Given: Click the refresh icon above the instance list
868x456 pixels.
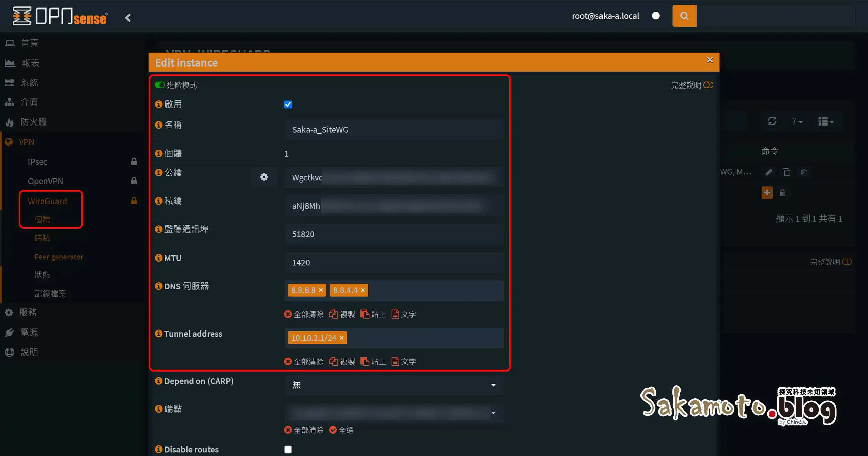Looking at the screenshot, I should 772,121.
